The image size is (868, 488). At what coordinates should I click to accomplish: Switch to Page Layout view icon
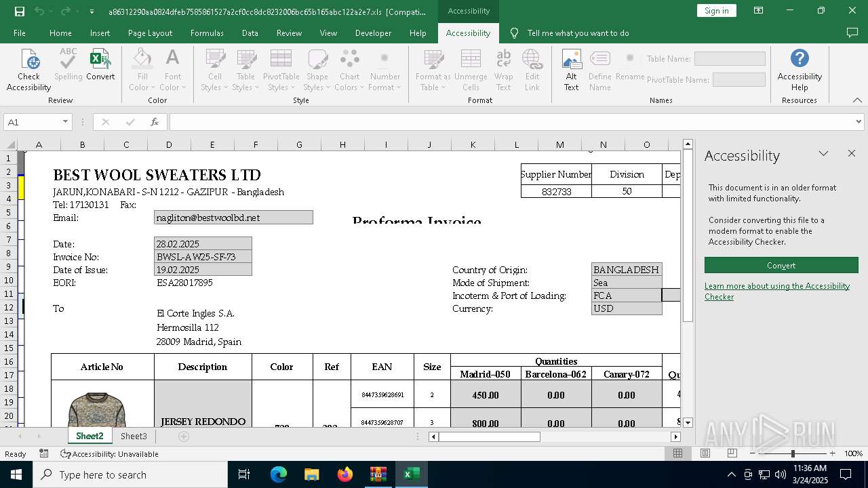[x=705, y=453]
